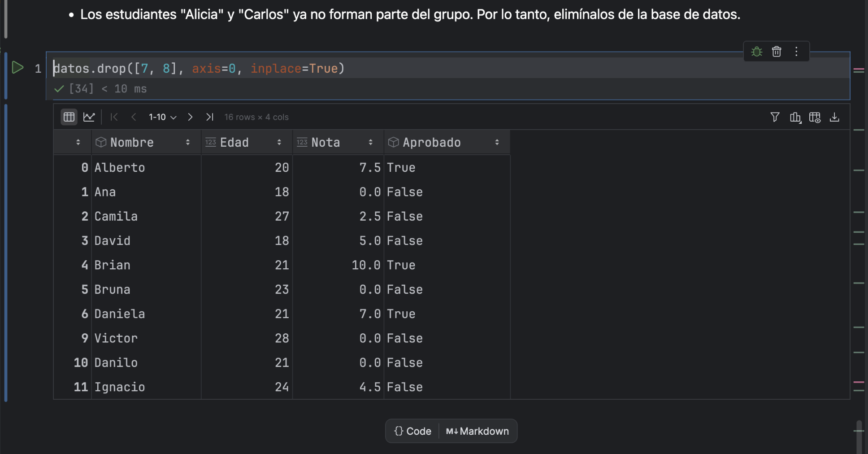The width and height of the screenshot is (868, 454).
Task: Select Bruna's age value 23
Action: coord(247,289)
